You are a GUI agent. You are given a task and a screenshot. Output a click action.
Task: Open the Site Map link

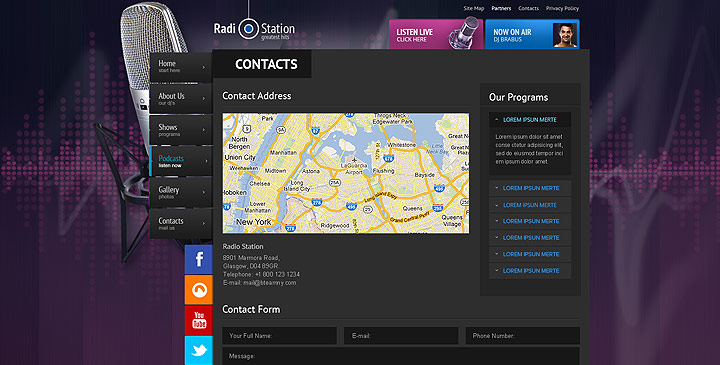pyautogui.click(x=473, y=8)
